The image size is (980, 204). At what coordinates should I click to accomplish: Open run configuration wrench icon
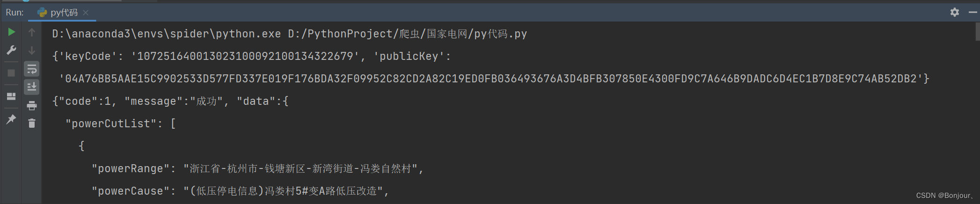coord(12,50)
